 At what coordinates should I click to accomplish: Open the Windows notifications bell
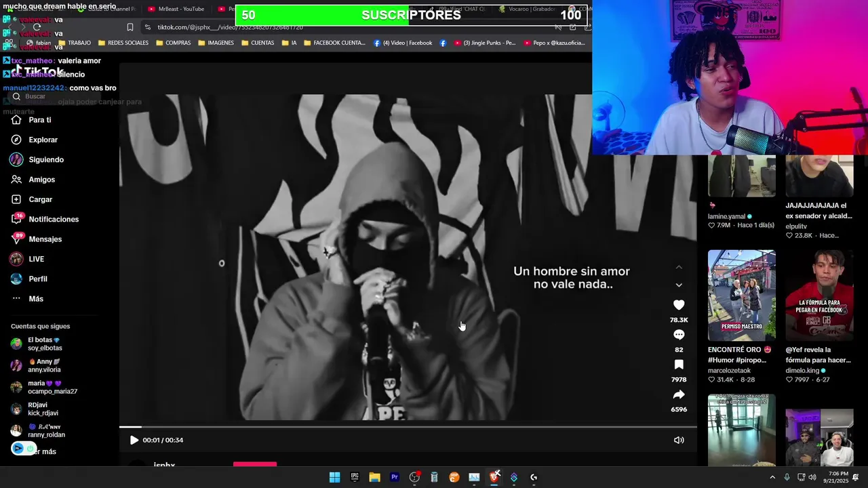pyautogui.click(x=856, y=477)
